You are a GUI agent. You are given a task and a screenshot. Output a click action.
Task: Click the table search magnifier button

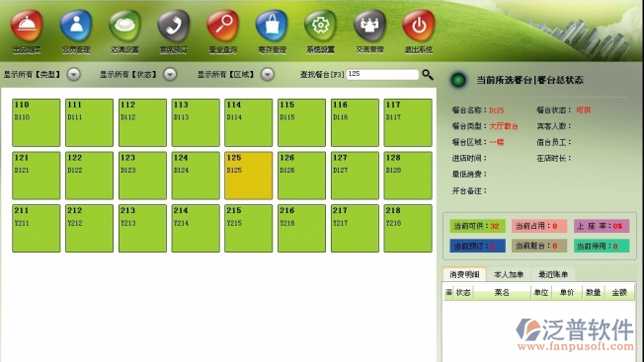pyautogui.click(x=428, y=75)
